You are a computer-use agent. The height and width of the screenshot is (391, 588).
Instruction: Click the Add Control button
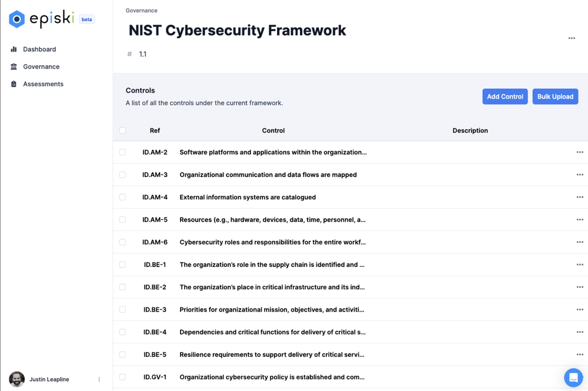tap(505, 96)
